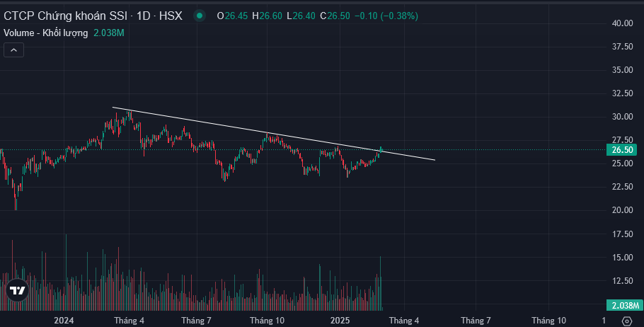
Task: Click the 2025 time axis label
Action: [x=340, y=321]
